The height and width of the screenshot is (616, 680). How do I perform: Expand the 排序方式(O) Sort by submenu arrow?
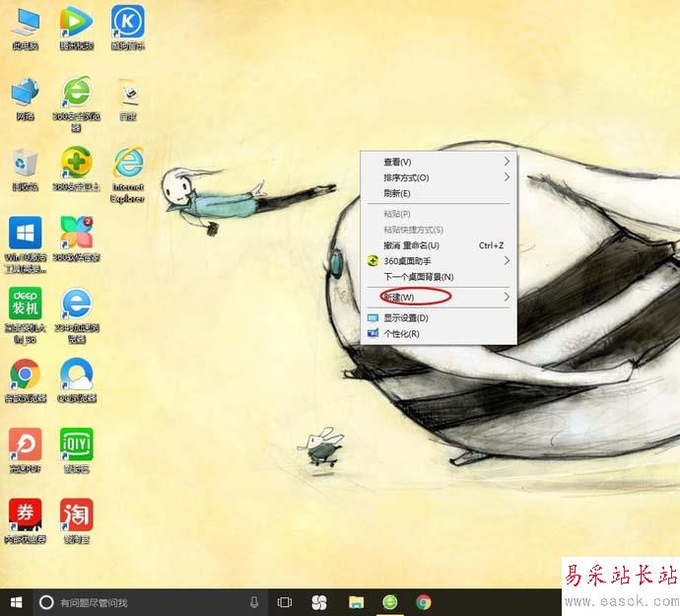tap(507, 177)
